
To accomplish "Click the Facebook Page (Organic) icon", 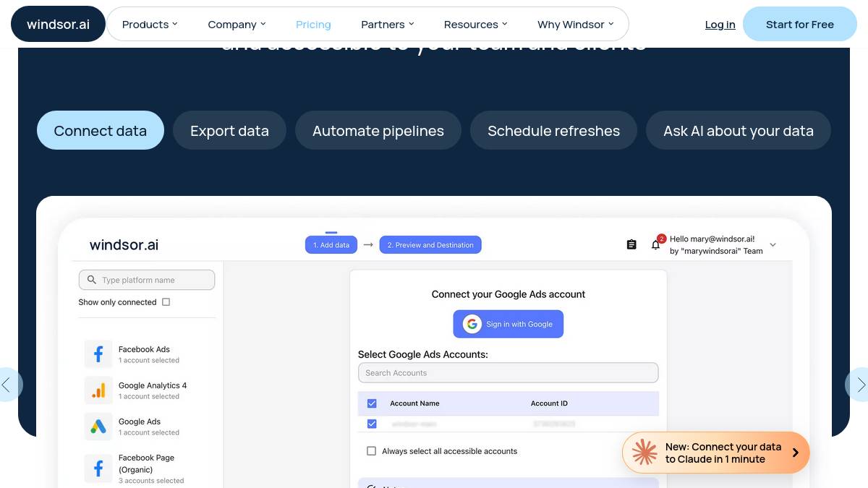I will pyautogui.click(x=98, y=468).
